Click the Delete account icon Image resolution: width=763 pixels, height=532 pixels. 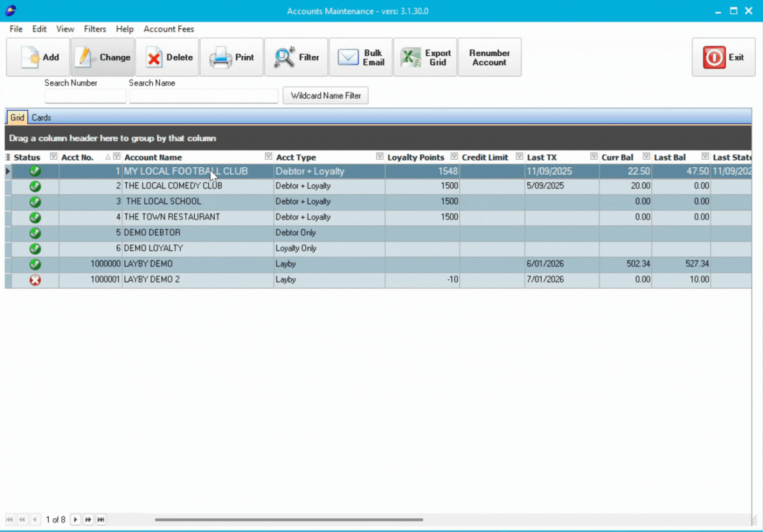click(x=154, y=57)
